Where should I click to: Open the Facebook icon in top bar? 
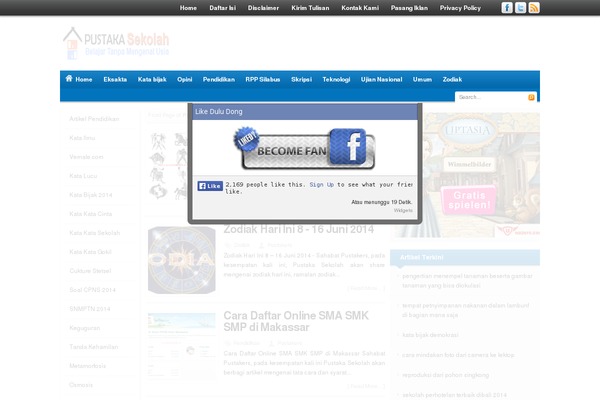(507, 8)
